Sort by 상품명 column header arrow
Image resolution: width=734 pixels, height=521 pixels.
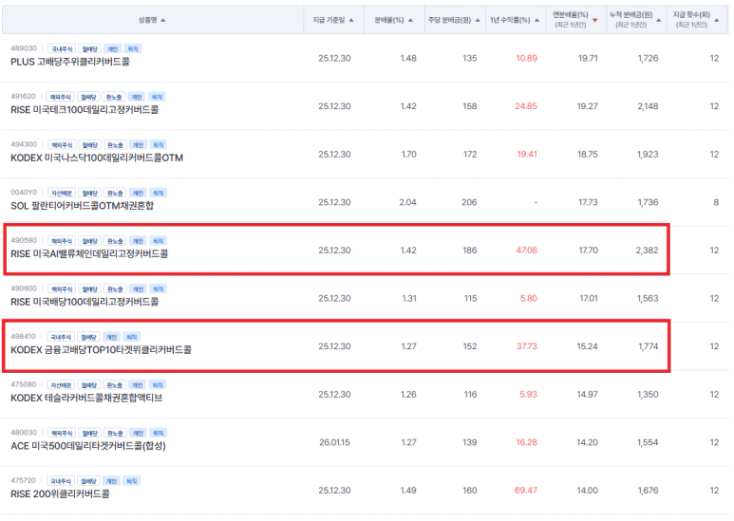163,20
